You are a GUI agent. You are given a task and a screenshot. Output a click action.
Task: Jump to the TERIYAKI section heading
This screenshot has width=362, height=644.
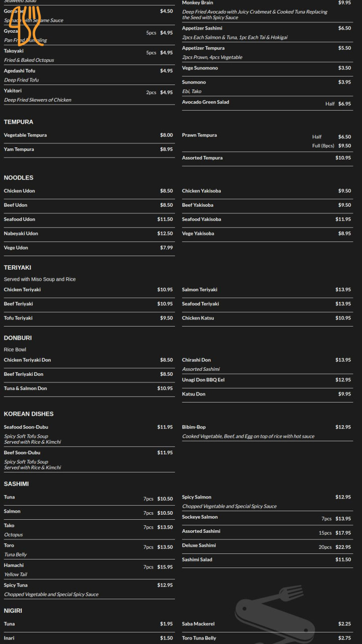(18, 268)
